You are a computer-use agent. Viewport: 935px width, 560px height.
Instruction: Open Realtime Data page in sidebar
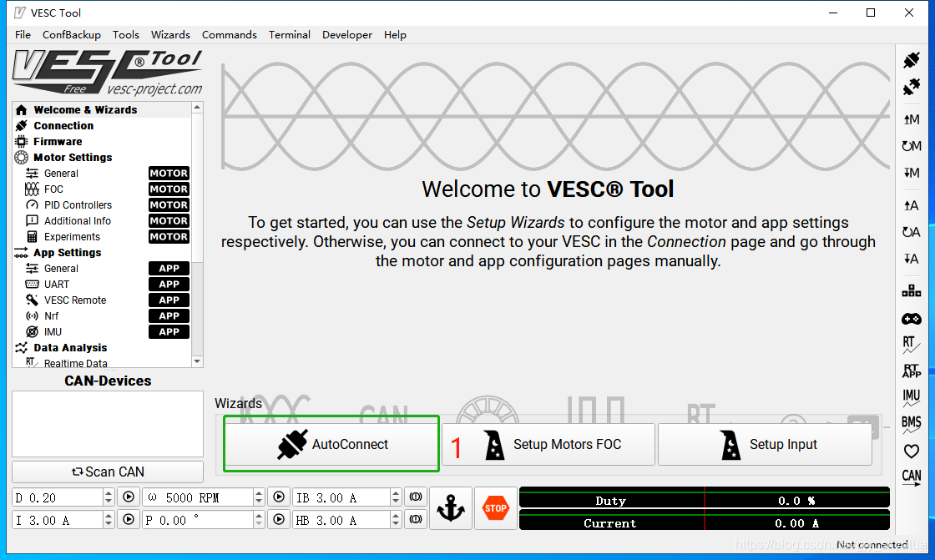(102, 362)
